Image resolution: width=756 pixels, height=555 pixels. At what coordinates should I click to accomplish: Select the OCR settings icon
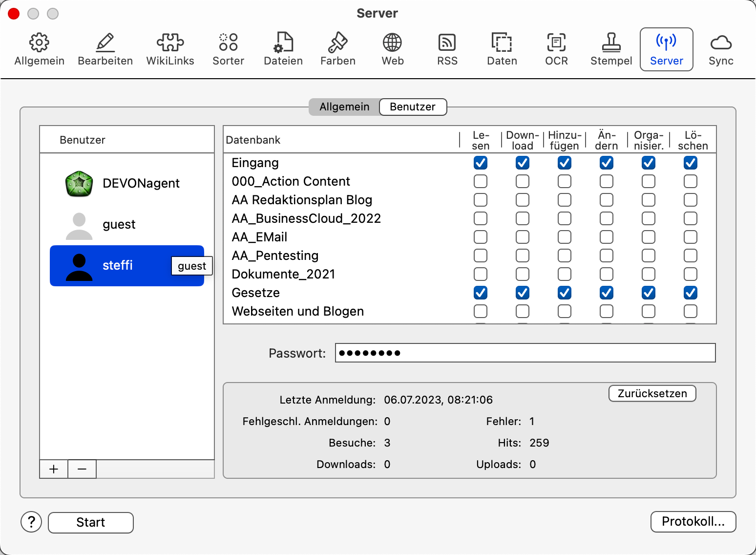(x=556, y=49)
